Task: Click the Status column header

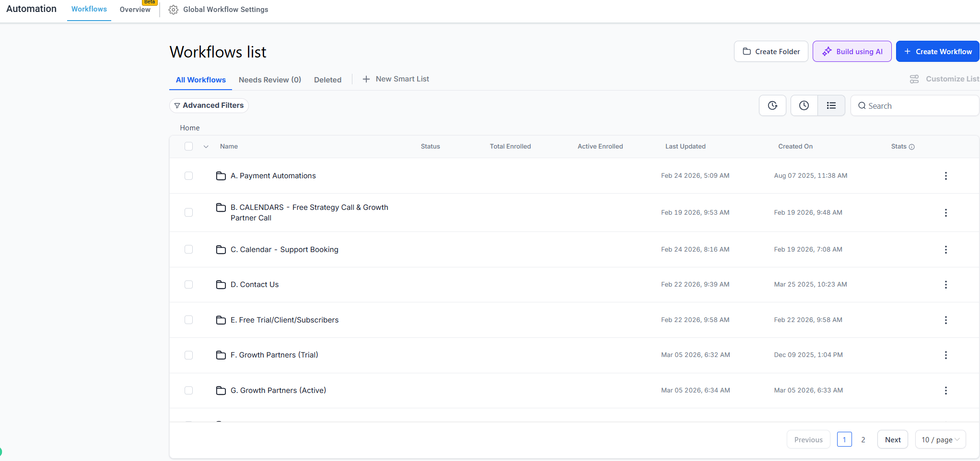Action: (430, 147)
